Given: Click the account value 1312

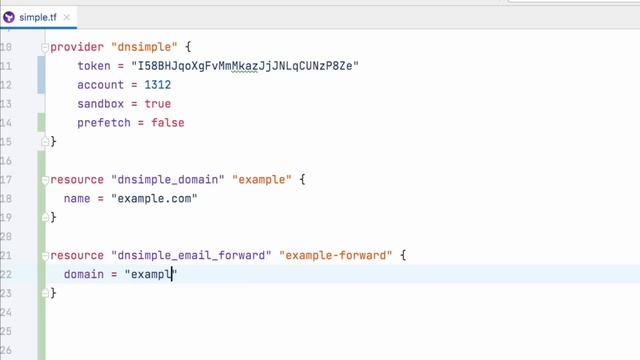Looking at the screenshot, I should click(x=158, y=85).
